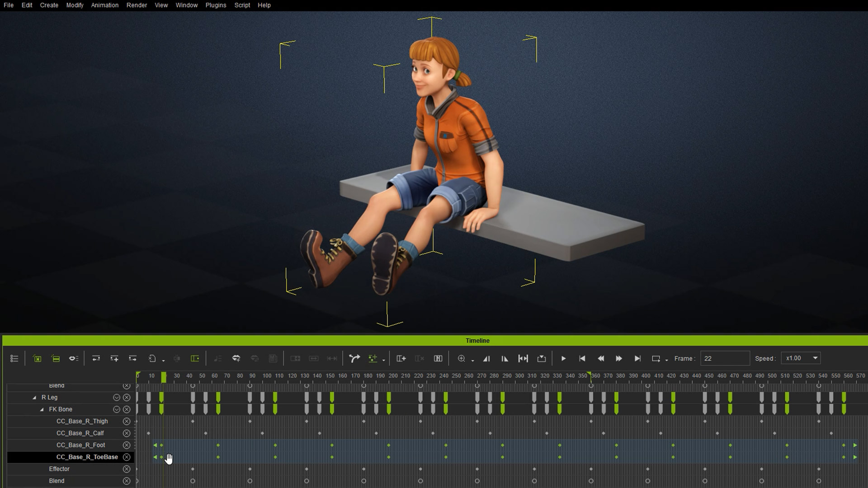Click the green brackets track icon
The width and height of the screenshot is (868, 488).
pos(37,358)
